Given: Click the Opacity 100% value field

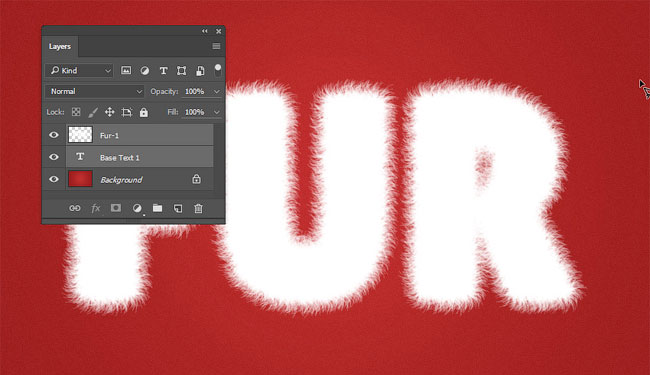Looking at the screenshot, I should pos(196,91).
